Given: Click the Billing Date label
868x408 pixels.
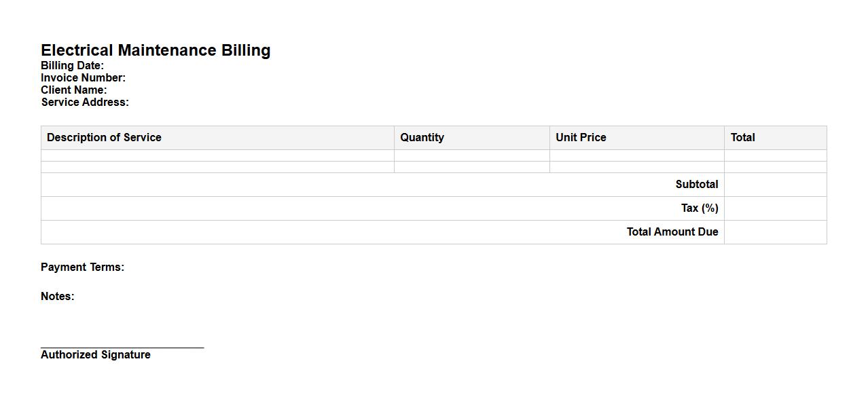Looking at the screenshot, I should pos(72,66).
